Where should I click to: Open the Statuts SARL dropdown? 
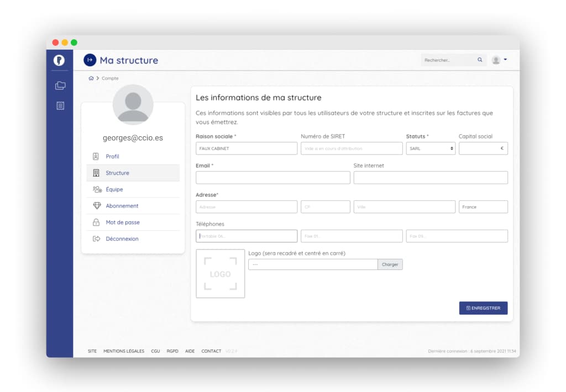click(x=431, y=149)
